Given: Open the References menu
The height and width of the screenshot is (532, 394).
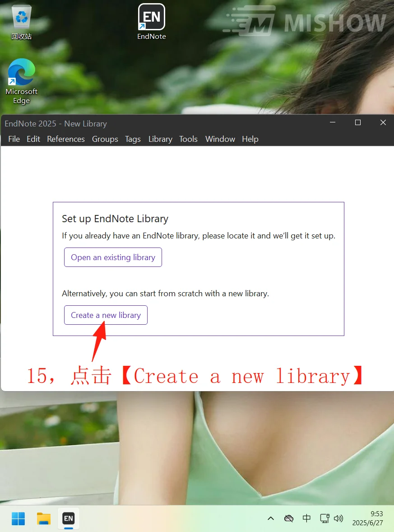Looking at the screenshot, I should tap(66, 139).
